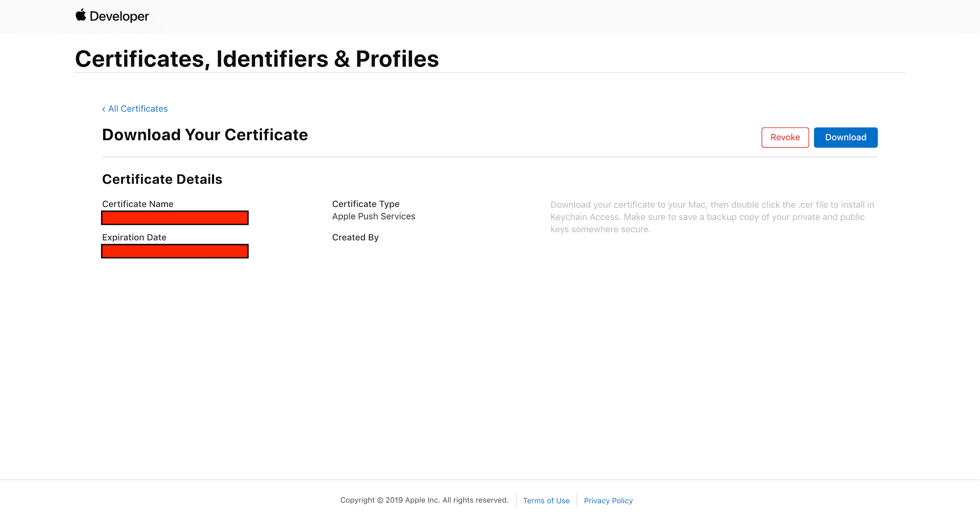
Task: Click the Created By label
Action: [355, 237]
